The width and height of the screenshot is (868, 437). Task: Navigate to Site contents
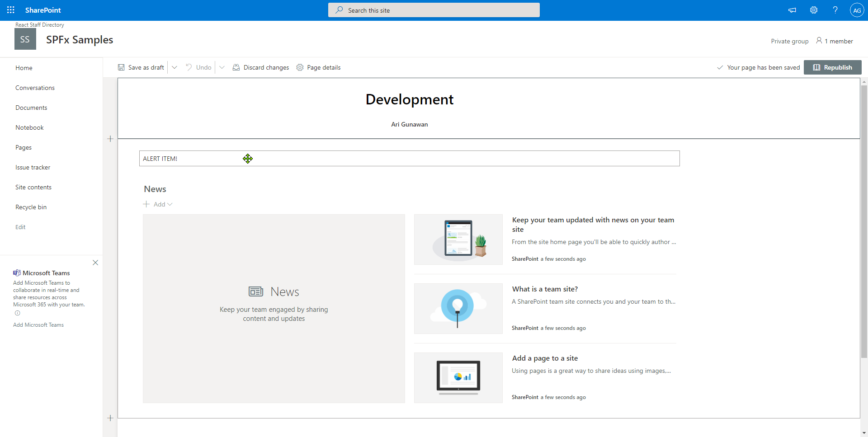[x=33, y=187]
